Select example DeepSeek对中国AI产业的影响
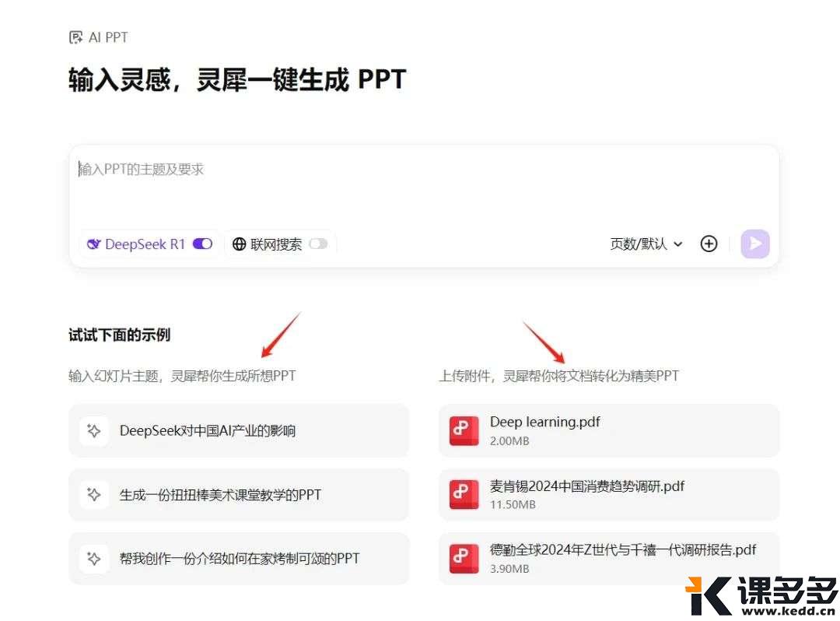This screenshot has height=621, width=840. coord(239,430)
